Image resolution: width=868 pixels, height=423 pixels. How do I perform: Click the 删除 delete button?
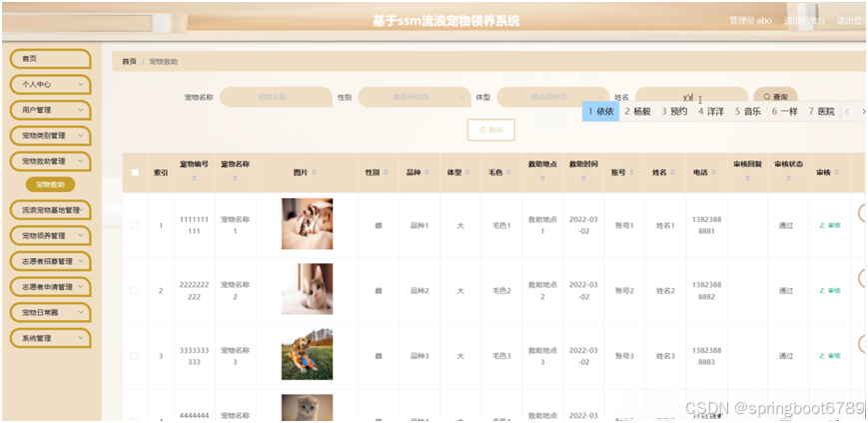point(491,130)
